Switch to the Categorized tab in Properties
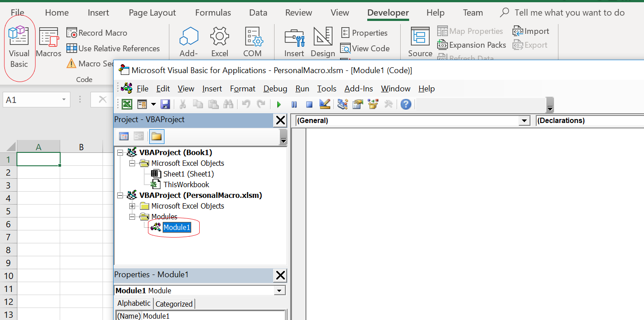This screenshot has height=320, width=644. click(174, 304)
